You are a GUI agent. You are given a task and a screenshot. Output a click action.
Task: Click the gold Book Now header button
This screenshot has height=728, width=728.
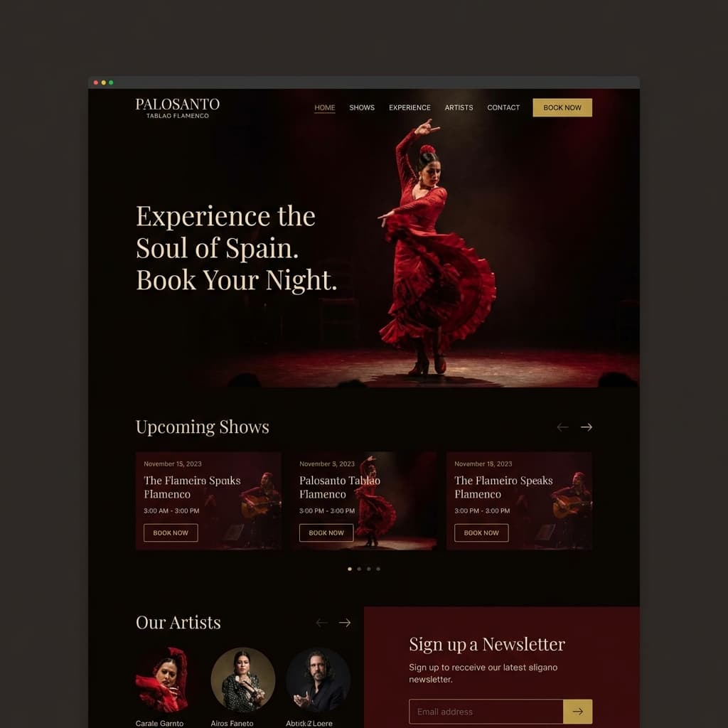pos(562,107)
